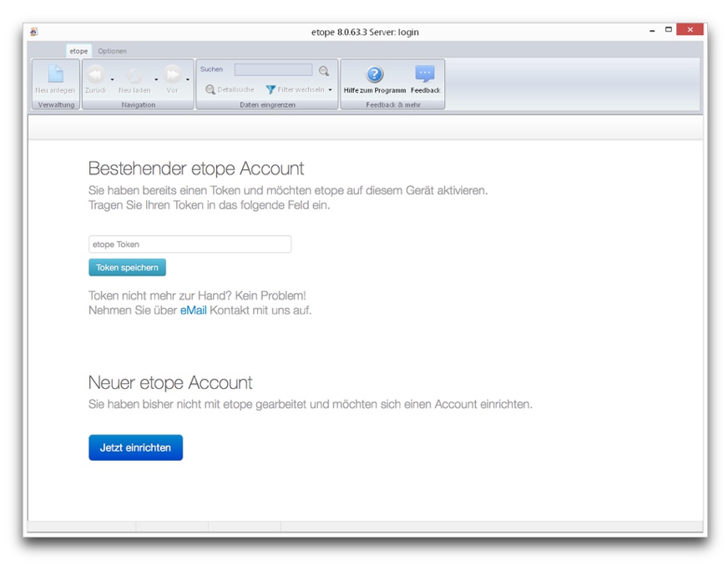The height and width of the screenshot is (565, 728).
Task: Maximize the etope window
Action: [x=669, y=30]
